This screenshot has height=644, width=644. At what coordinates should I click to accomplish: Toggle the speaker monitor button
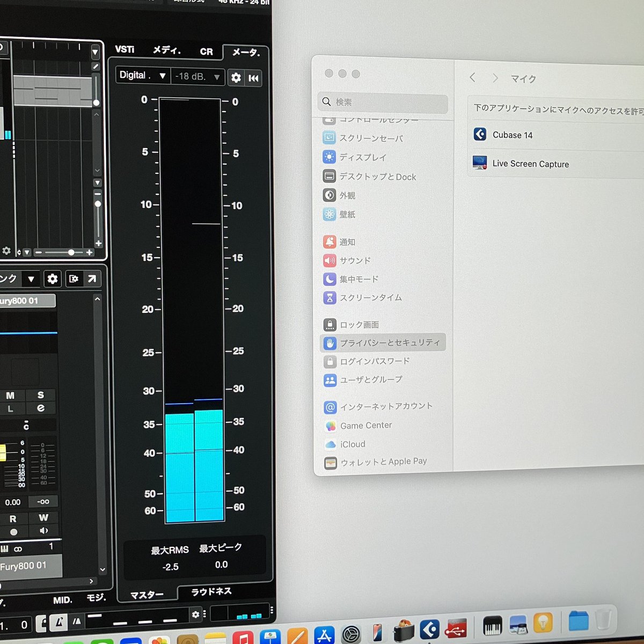tap(43, 531)
